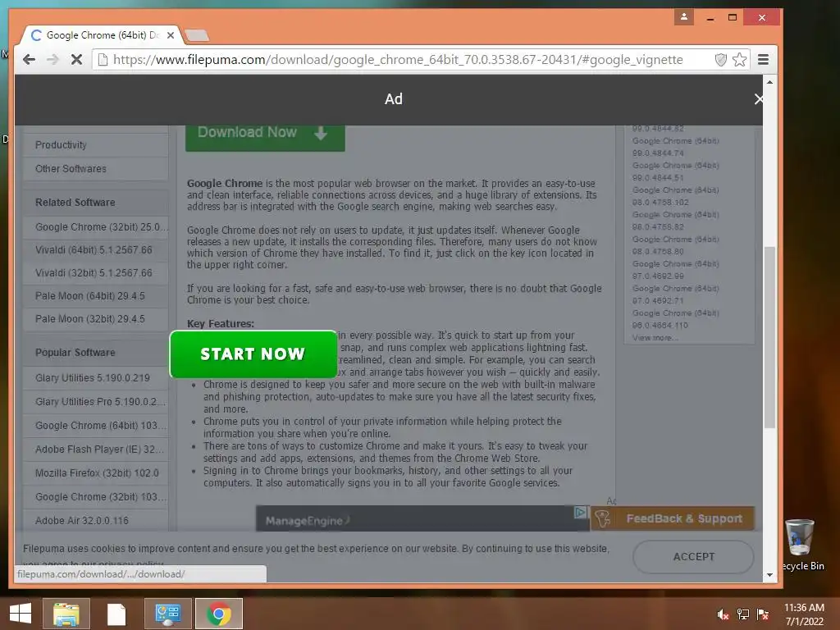Open a new tab button
The height and width of the screenshot is (630, 840).
click(197, 36)
